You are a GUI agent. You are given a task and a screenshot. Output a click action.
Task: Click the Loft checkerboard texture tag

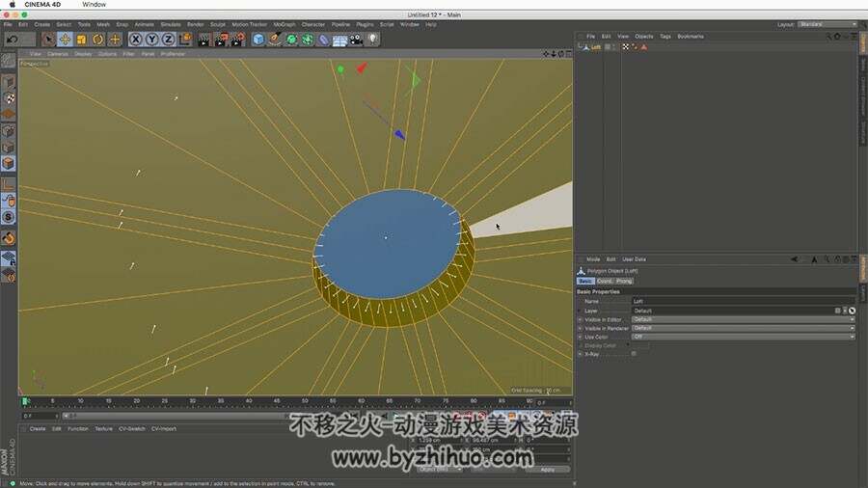(x=626, y=47)
